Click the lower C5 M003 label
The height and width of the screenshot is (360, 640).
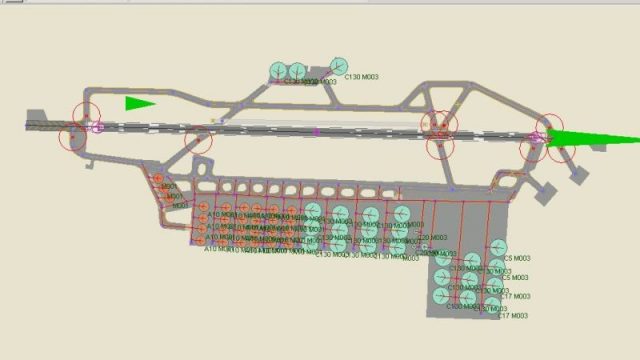point(515,278)
